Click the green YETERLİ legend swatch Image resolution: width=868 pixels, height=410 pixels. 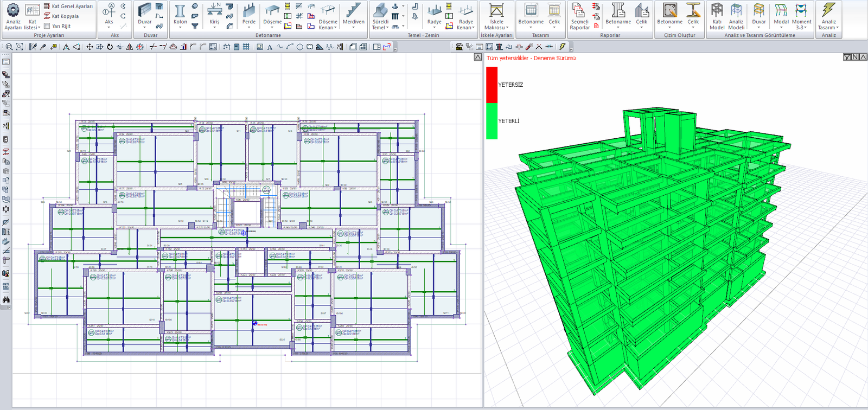(x=492, y=121)
